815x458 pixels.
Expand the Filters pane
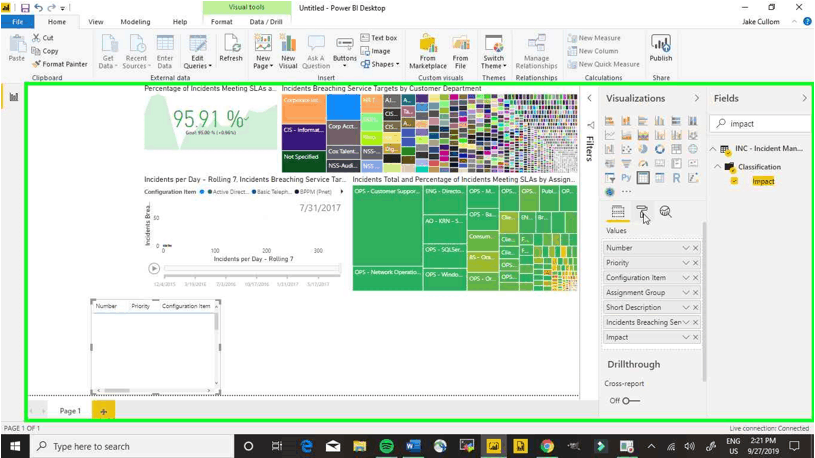click(589, 98)
